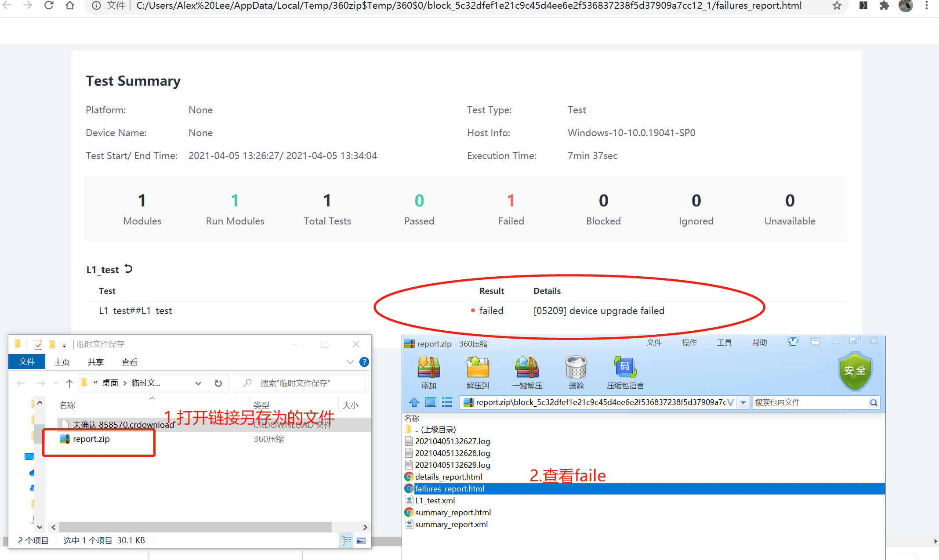
Task: Switch 360压缩 to list view mode
Action: (447, 402)
